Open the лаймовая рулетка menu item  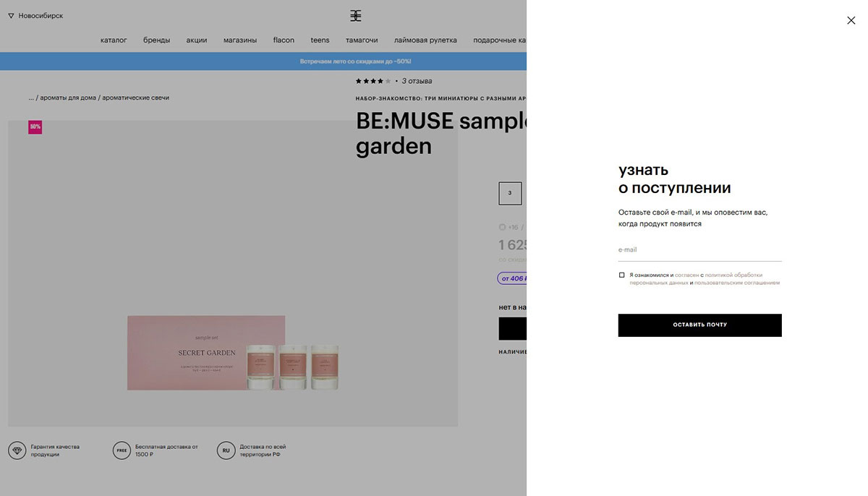point(425,40)
